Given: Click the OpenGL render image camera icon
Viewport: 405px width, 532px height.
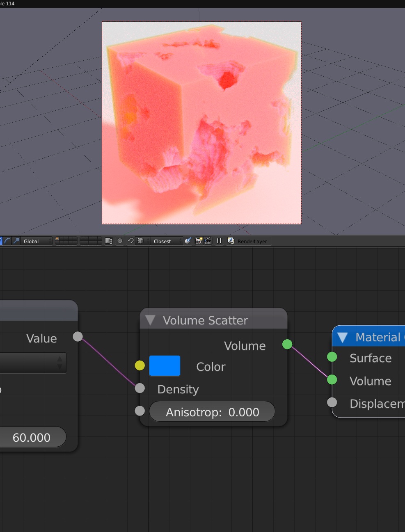Looking at the screenshot, I should click(199, 241).
